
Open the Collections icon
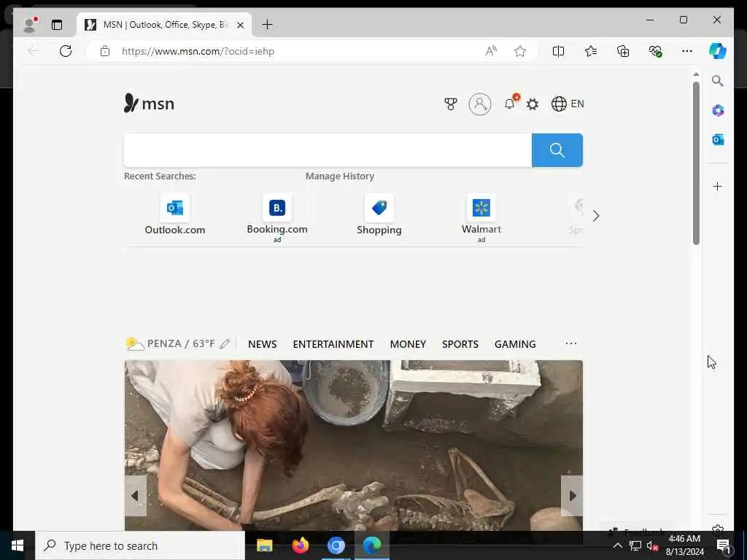click(x=623, y=51)
